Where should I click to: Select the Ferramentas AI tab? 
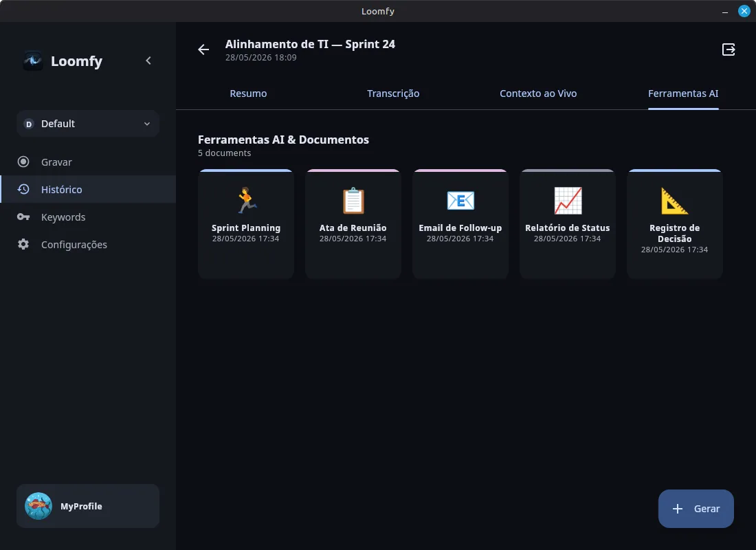683,93
